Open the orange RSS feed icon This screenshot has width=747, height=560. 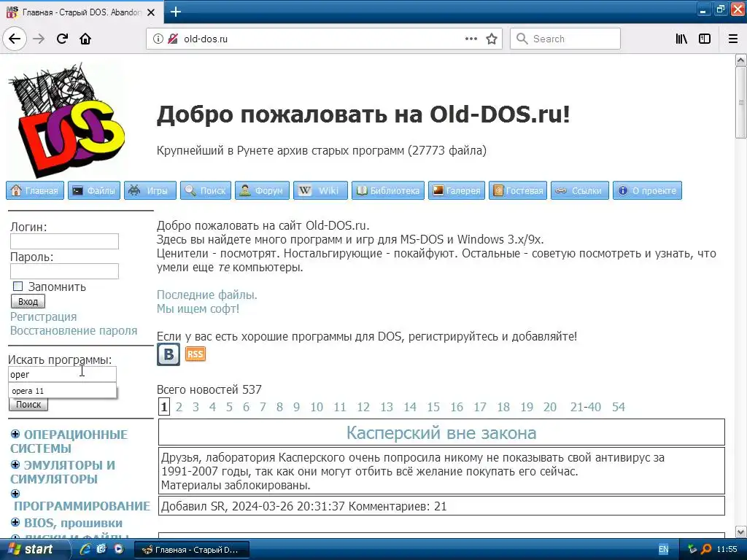point(196,354)
